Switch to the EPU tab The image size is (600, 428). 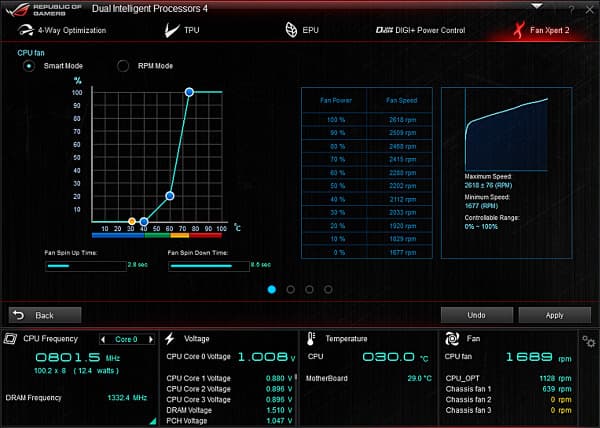(302, 30)
